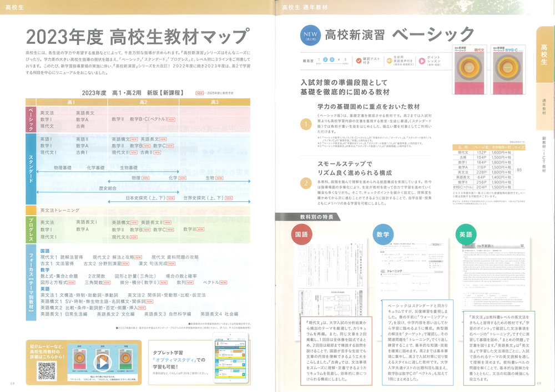The width and height of the screenshot is (555, 392).
Task: Select the 副教材・ICT教材 side tab
Action: point(544,155)
